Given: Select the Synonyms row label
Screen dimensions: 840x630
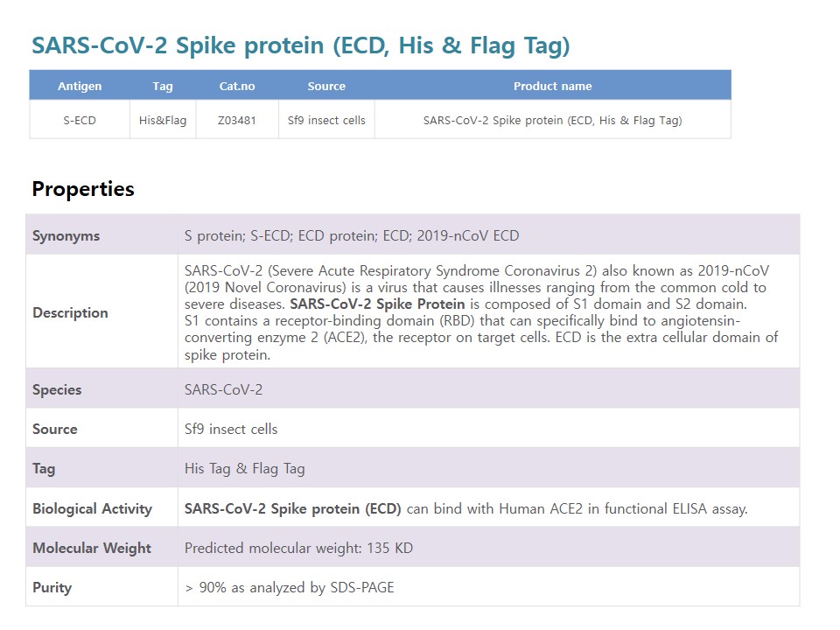Looking at the screenshot, I should click(x=66, y=235).
